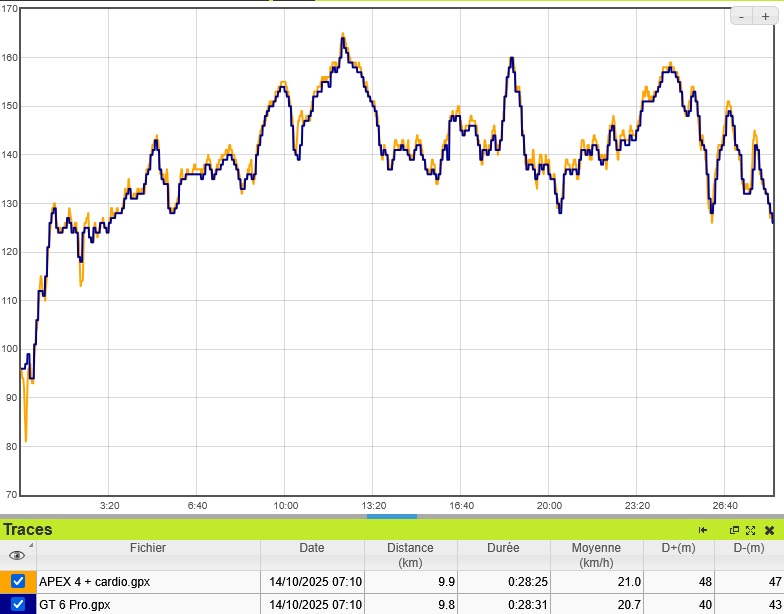Expand Traces panel to fullscreen
The image size is (784, 614).
click(750, 530)
